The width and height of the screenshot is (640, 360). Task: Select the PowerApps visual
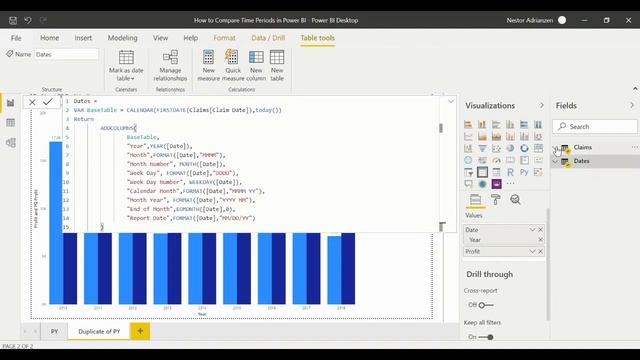pyautogui.click(x=496, y=184)
